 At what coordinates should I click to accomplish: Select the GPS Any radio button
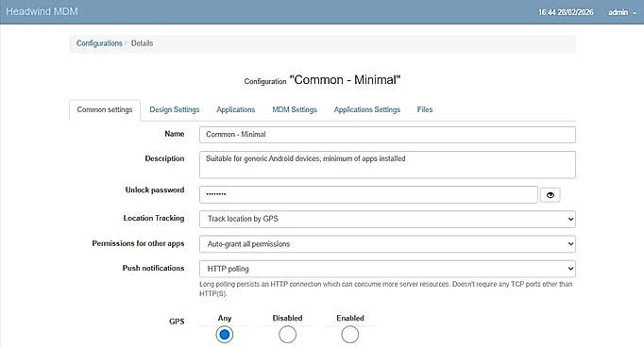pos(224,335)
